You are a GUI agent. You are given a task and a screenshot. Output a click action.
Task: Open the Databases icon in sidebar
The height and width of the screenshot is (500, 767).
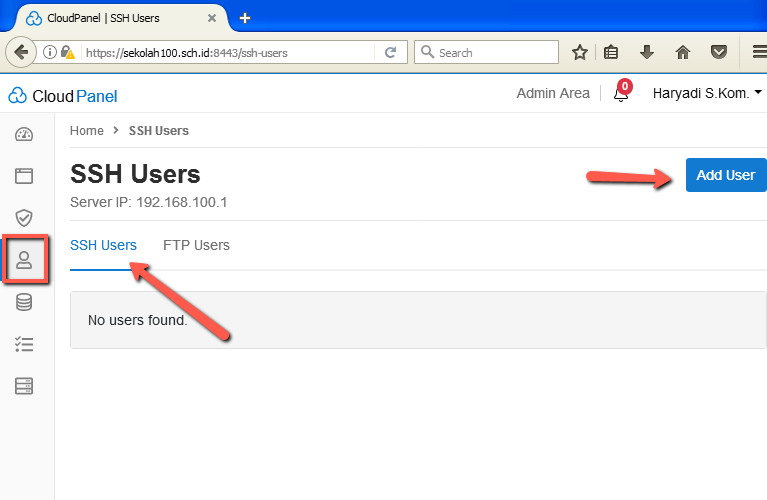24,302
